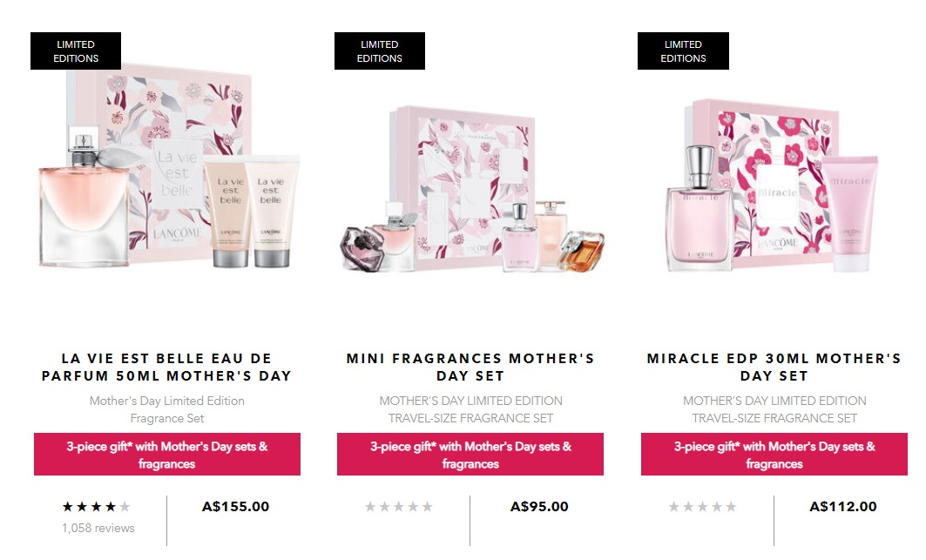The image size is (926, 560).
Task: Open Miracle EDP set product image
Action: coord(774,186)
